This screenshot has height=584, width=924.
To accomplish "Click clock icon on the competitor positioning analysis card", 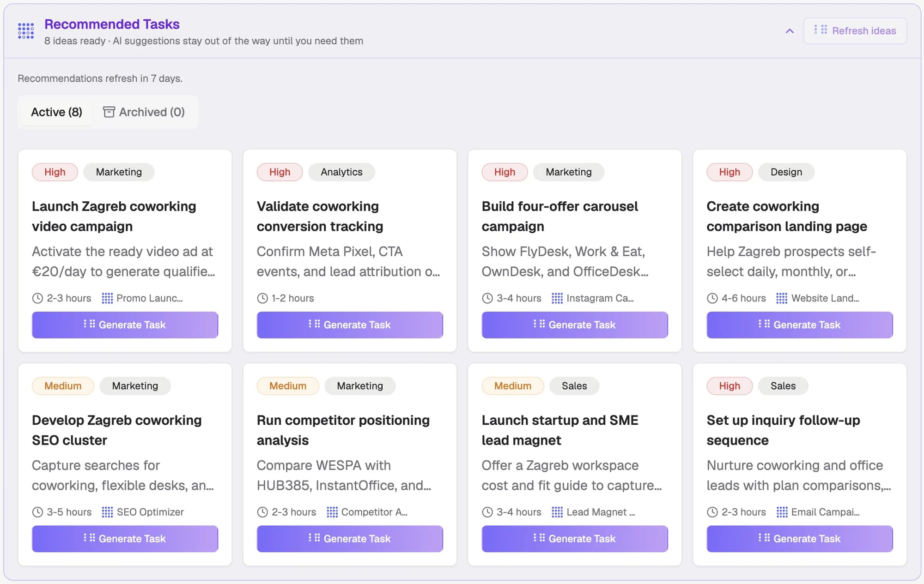I will coord(262,512).
